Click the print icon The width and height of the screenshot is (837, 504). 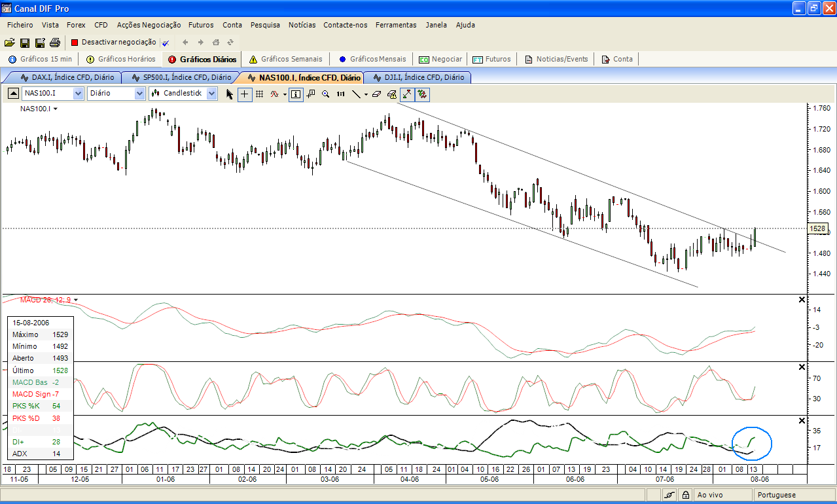(x=55, y=43)
